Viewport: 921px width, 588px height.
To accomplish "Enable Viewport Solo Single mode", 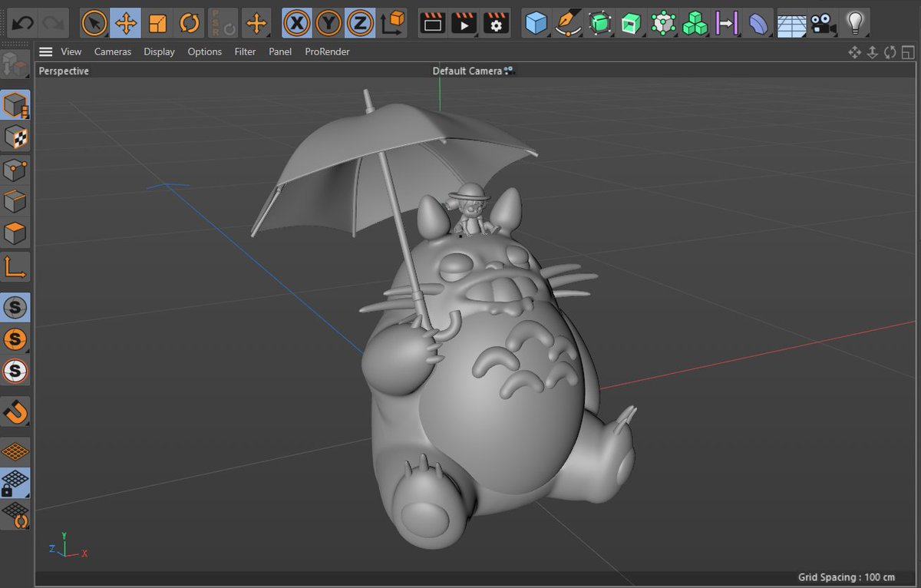I will [x=15, y=339].
